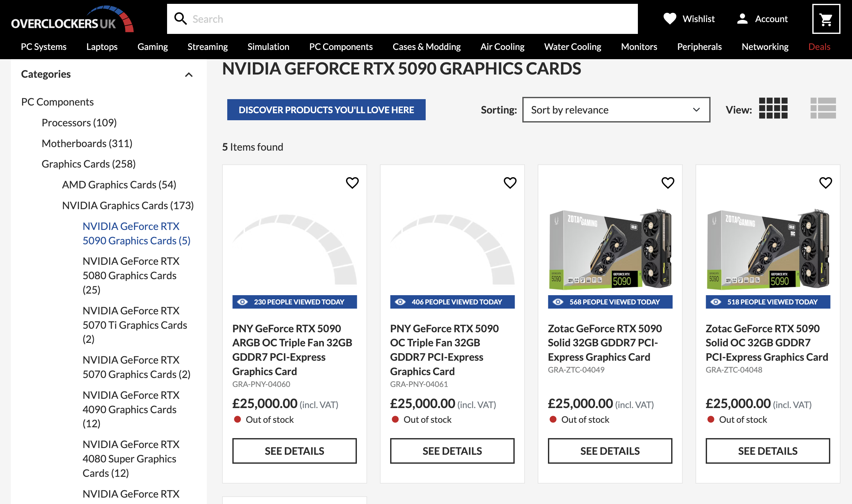Image resolution: width=852 pixels, height=504 pixels.
Task: Open PC Systems menu
Action: (44, 46)
